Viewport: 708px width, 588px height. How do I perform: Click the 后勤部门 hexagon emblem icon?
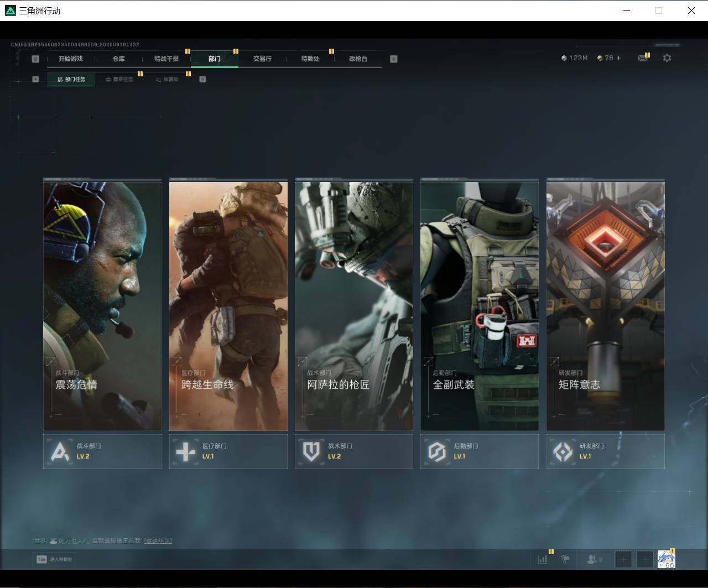pos(437,452)
